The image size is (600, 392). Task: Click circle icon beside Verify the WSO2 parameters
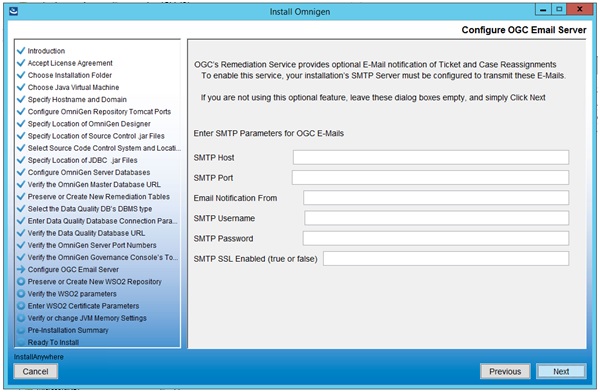21,294
